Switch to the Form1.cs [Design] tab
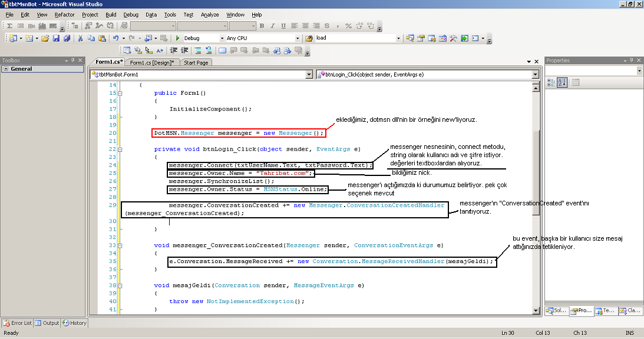Screen dimensions: 644x339 click(x=151, y=62)
